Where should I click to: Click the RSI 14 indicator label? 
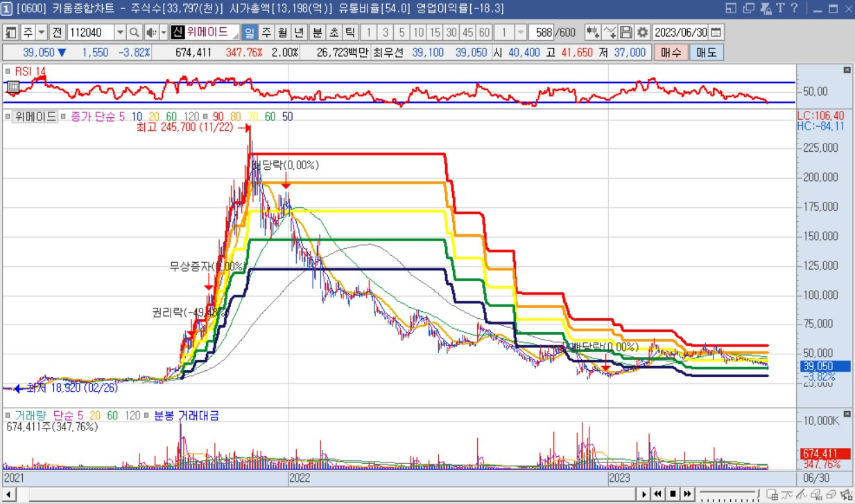coord(30,71)
